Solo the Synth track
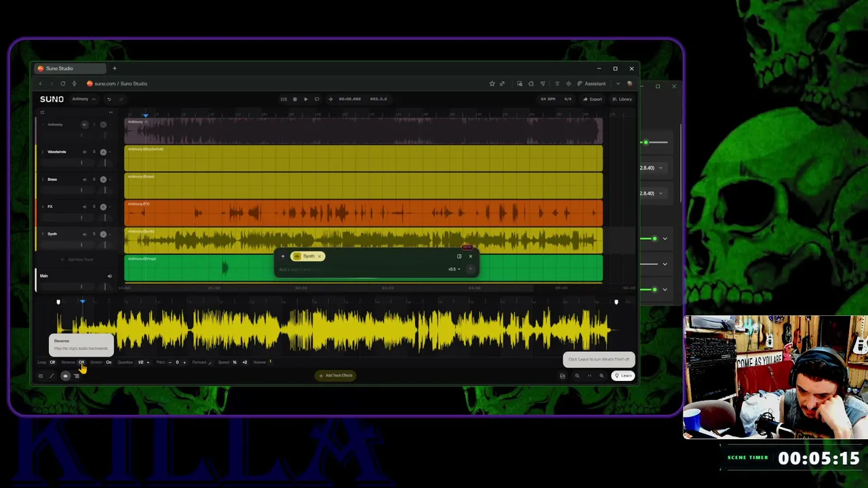Image resolution: width=868 pixels, height=488 pixels. click(x=94, y=234)
